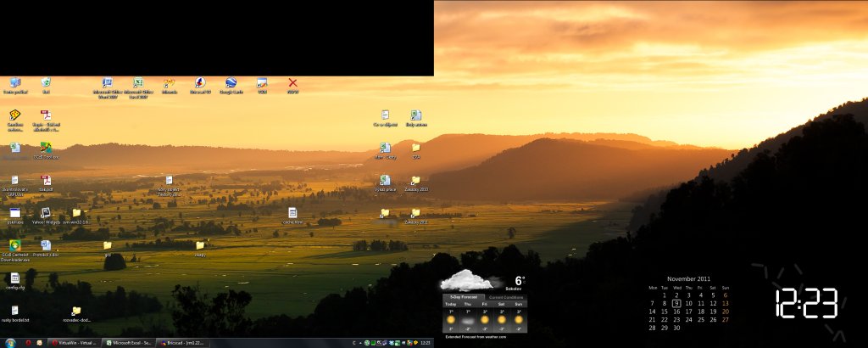Switch to Bricscad taskbar button
Screen dimensions: 868x348
184,342
